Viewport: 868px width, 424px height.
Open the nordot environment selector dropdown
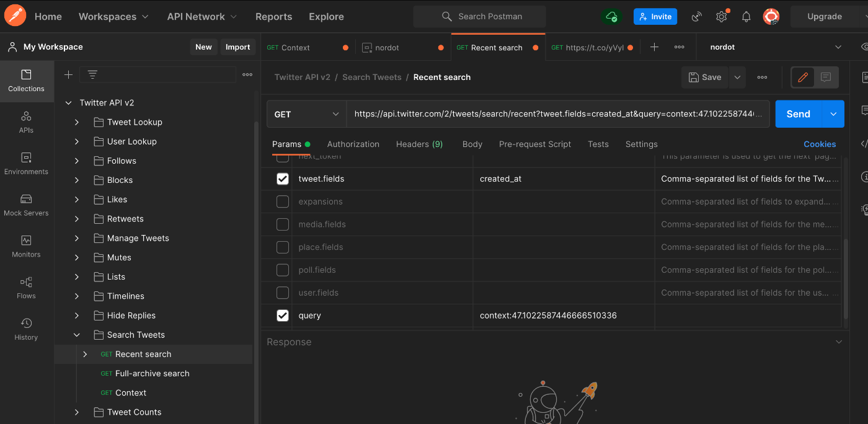tap(776, 47)
